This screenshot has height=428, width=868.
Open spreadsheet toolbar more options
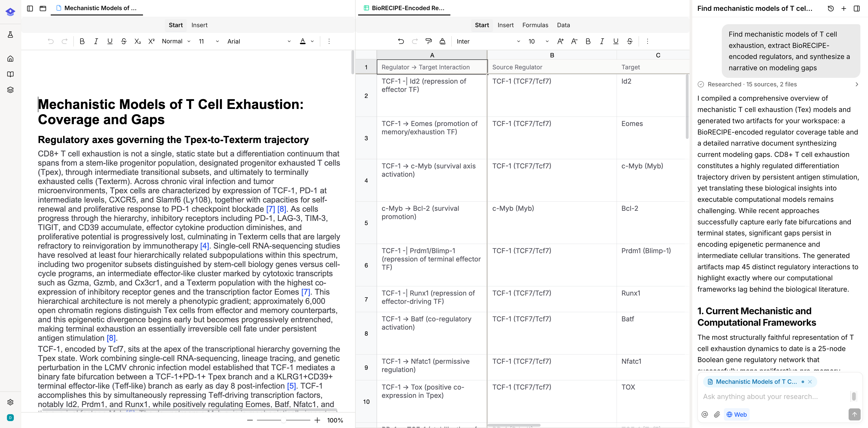(647, 41)
